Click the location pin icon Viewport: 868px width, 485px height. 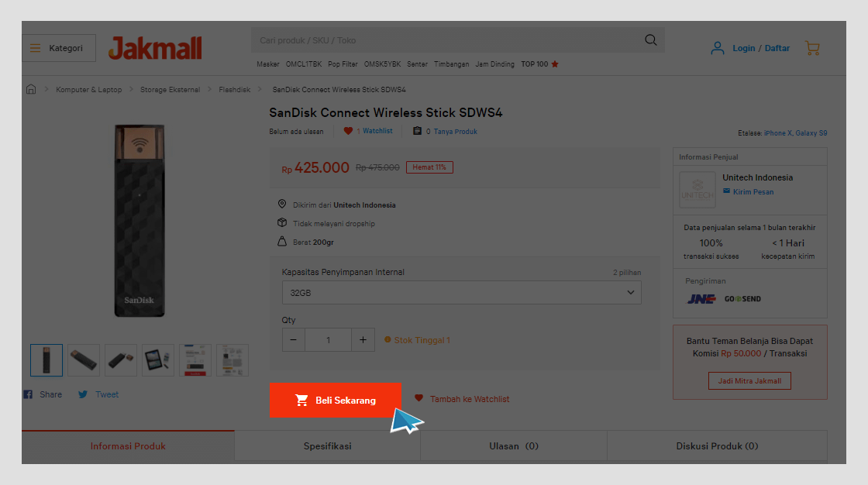(x=282, y=205)
